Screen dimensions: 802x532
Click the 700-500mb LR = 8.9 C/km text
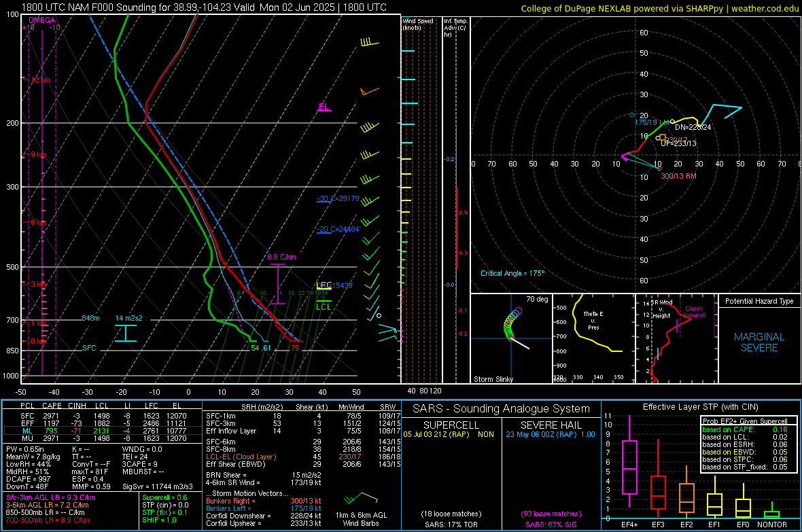click(x=48, y=520)
